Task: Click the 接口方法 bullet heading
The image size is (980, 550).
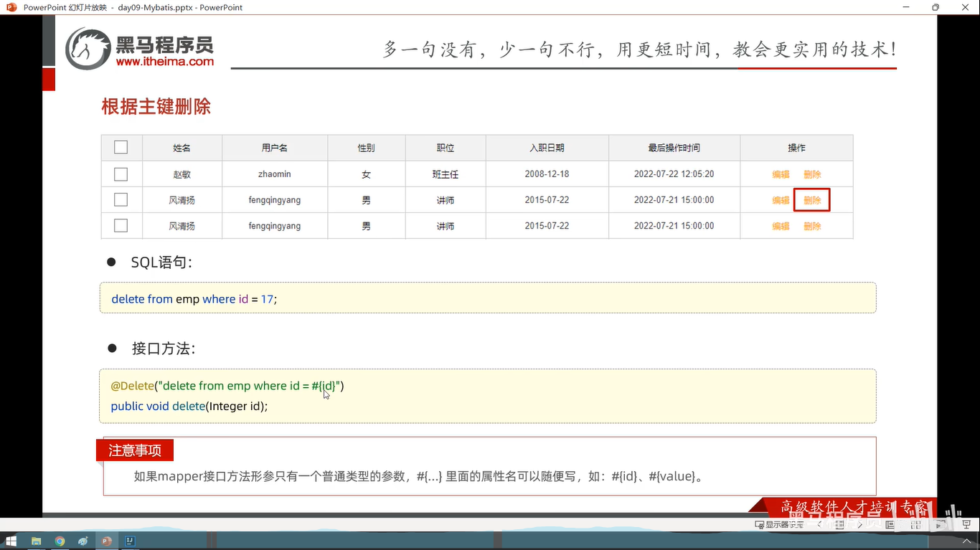Action: [x=164, y=349]
